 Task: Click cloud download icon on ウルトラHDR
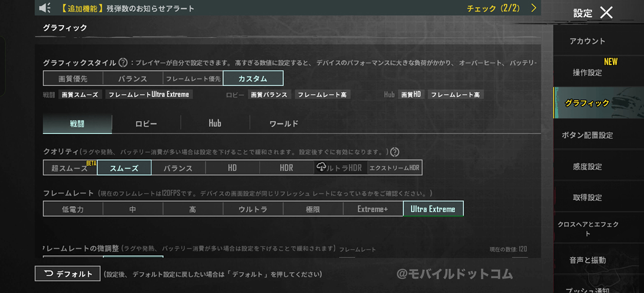point(321,167)
